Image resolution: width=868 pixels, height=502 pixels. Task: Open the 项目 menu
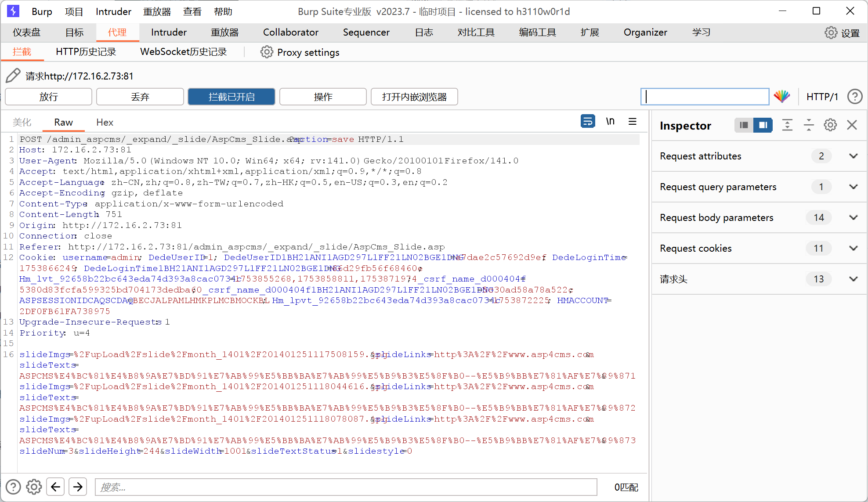[74, 11]
